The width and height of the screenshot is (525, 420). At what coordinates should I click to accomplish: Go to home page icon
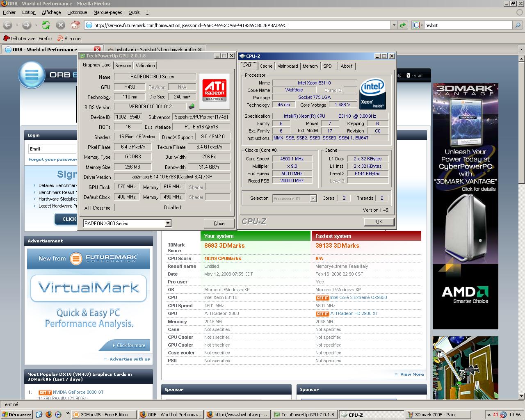click(x=75, y=25)
